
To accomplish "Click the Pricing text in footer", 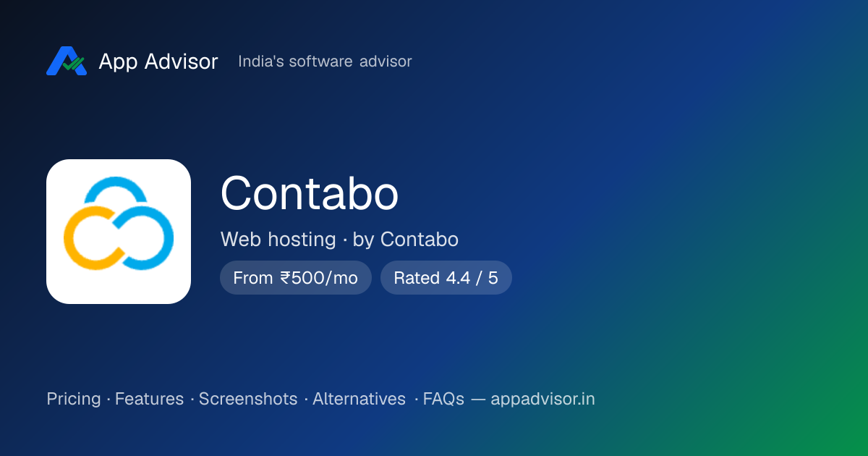I will point(74,399).
